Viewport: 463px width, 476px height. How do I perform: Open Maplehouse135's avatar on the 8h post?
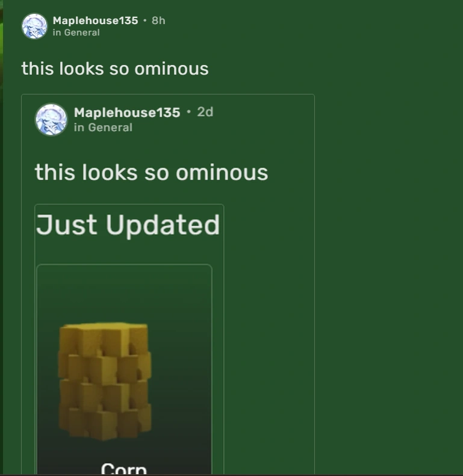[x=35, y=26]
